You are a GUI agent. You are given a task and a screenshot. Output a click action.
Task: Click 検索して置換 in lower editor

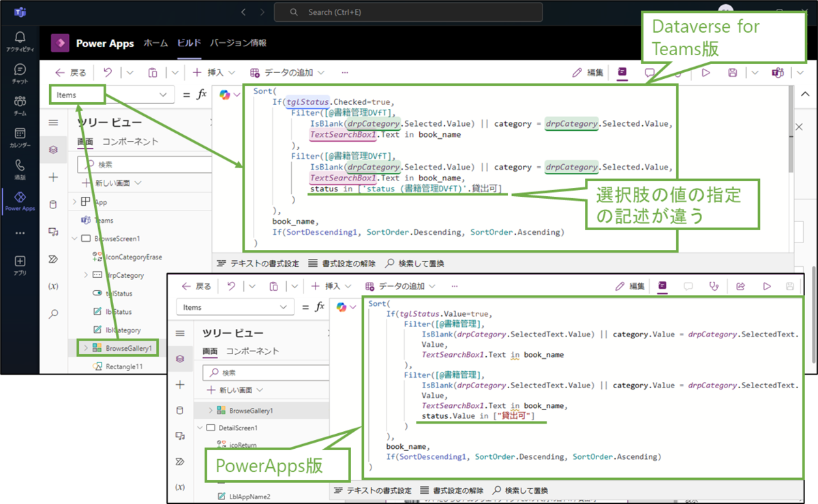point(520,490)
